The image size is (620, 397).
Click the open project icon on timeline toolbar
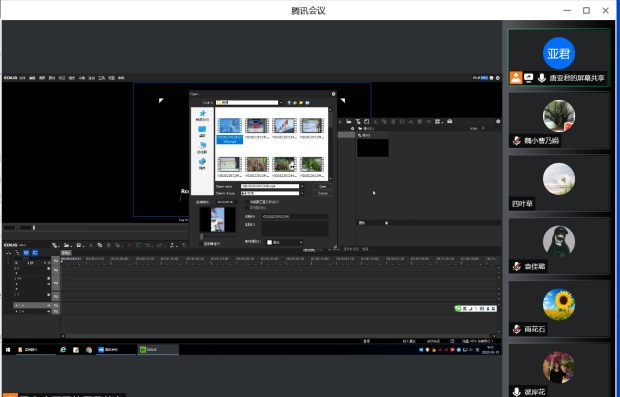(x=67, y=246)
